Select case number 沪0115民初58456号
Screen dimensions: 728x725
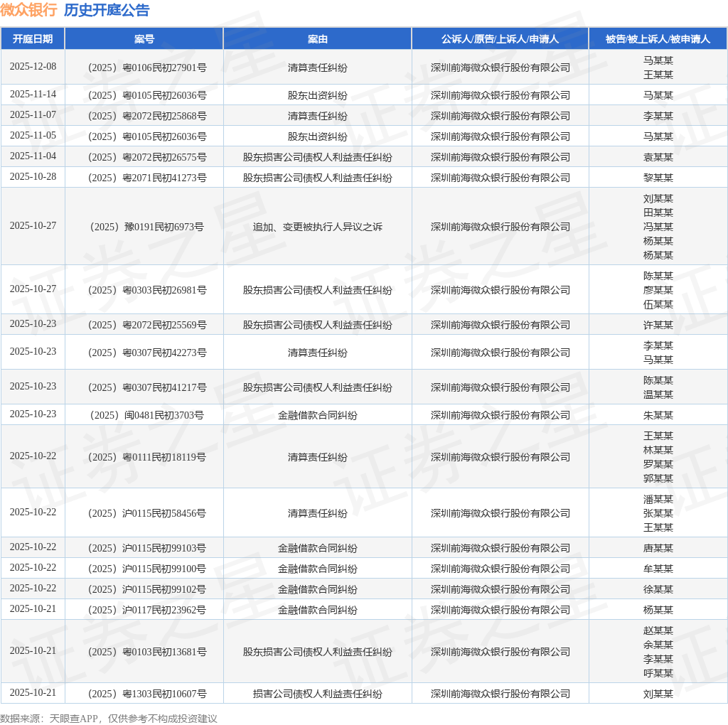click(147, 513)
